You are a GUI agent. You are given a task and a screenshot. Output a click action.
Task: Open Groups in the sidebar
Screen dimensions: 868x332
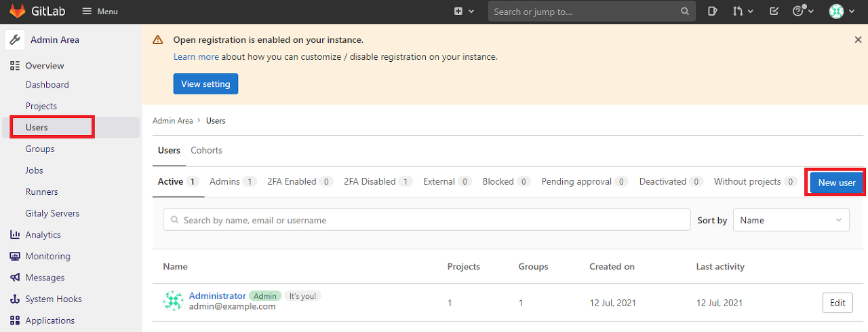click(x=40, y=149)
